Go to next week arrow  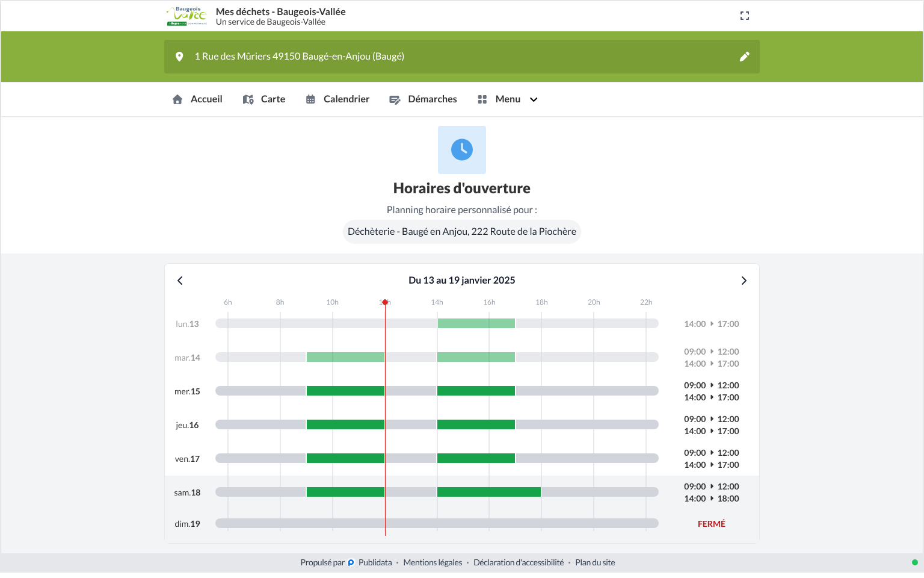point(744,281)
